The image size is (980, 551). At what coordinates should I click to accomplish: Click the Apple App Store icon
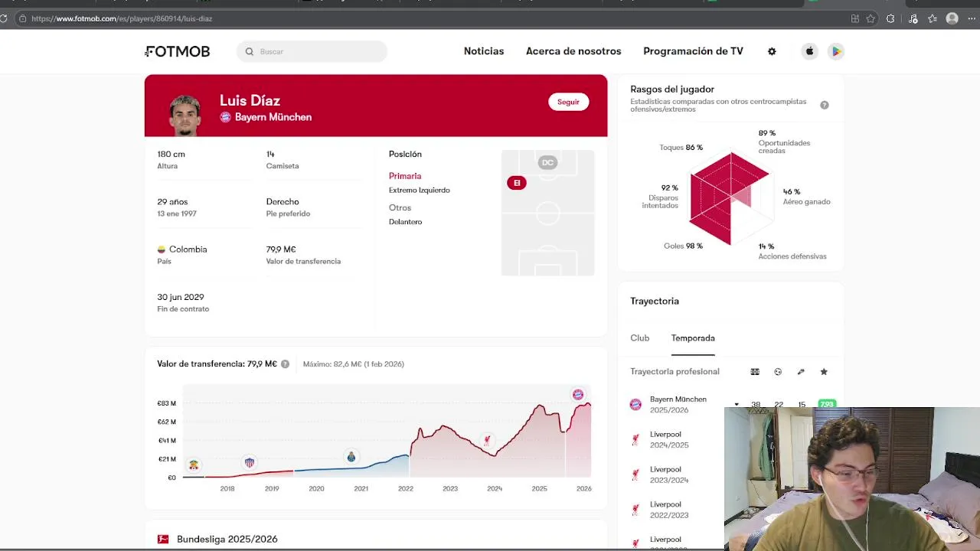[x=809, y=51]
